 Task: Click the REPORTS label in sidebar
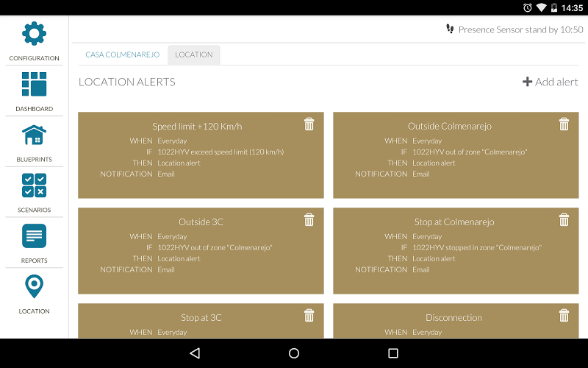click(x=34, y=261)
